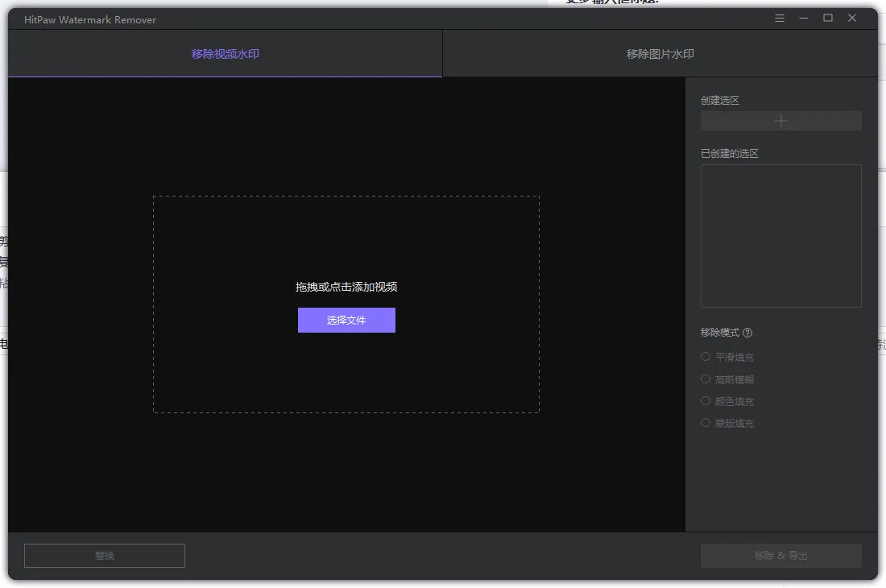Click the empty 已创建的选区 list box
This screenshot has height=588, width=886.
pos(780,236)
